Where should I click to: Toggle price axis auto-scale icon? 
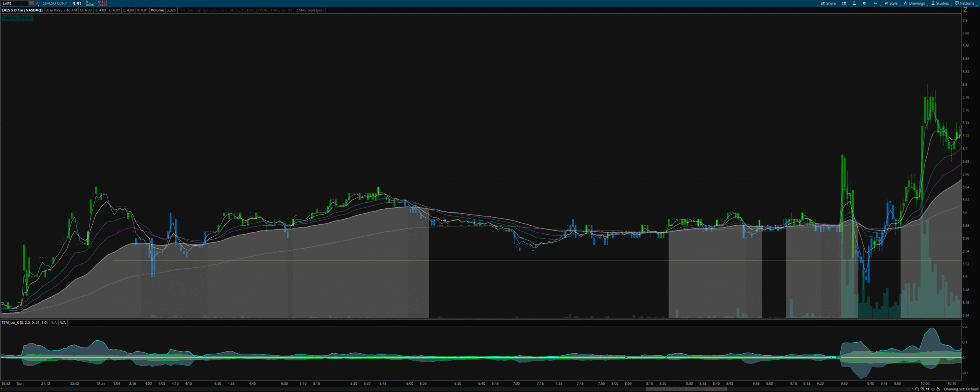(965, 10)
